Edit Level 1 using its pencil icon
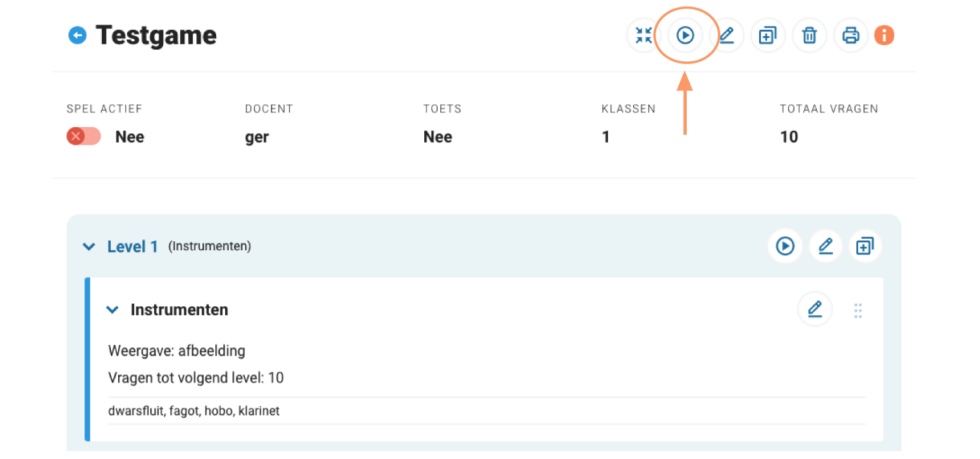Viewport: 980px width, 459px height. click(x=825, y=246)
